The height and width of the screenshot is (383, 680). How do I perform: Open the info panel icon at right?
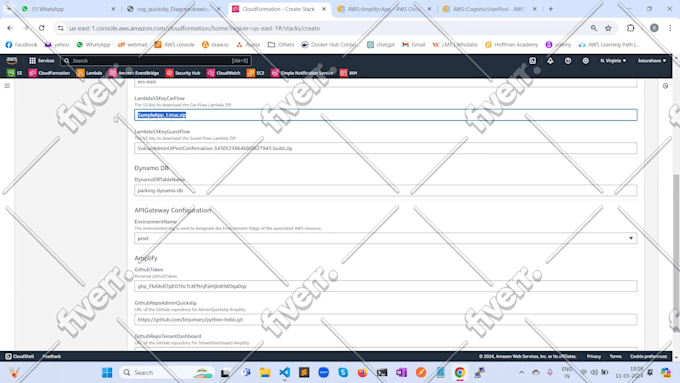666,86
